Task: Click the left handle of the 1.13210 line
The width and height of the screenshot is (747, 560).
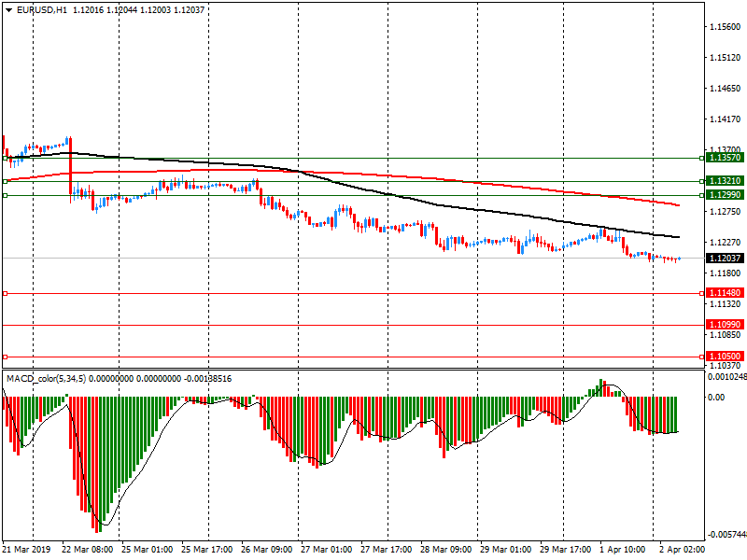Action: tap(6, 181)
